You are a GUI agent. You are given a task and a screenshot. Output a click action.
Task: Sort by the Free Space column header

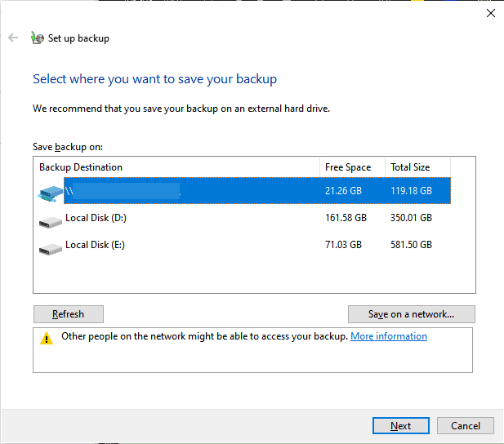tap(348, 167)
